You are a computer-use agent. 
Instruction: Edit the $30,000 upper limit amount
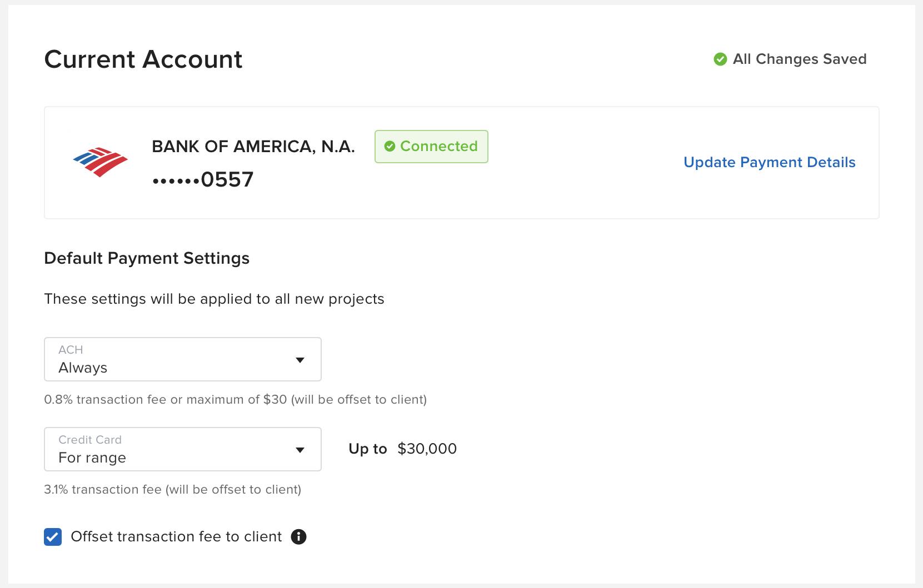click(x=427, y=449)
